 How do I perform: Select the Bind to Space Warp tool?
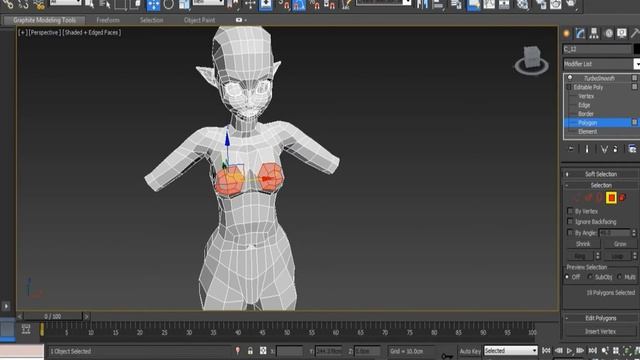39,4
